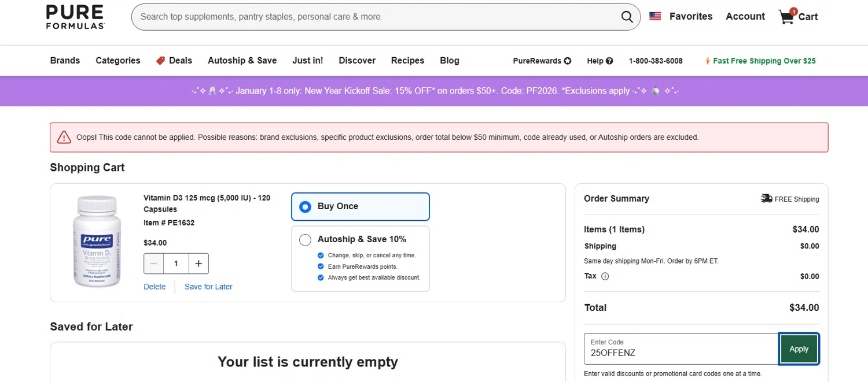This screenshot has width=868, height=382.
Task: Click the PureFormulas logo
Action: point(75,17)
